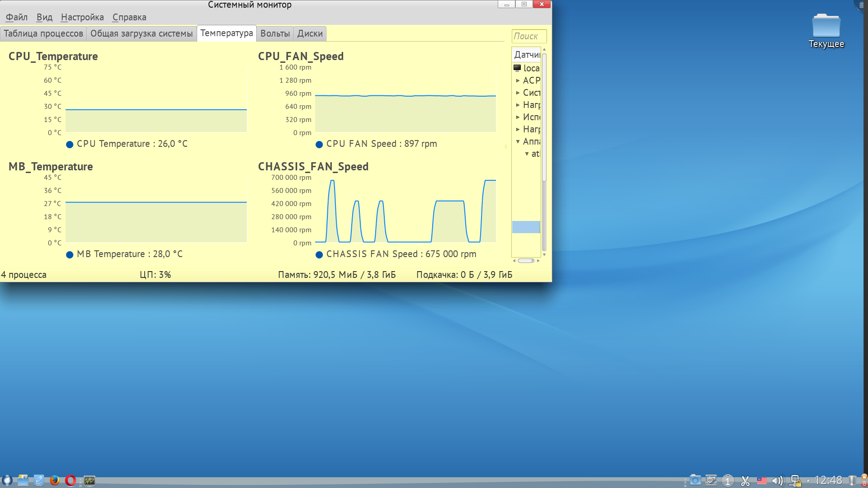Open the Настройка menu

82,17
